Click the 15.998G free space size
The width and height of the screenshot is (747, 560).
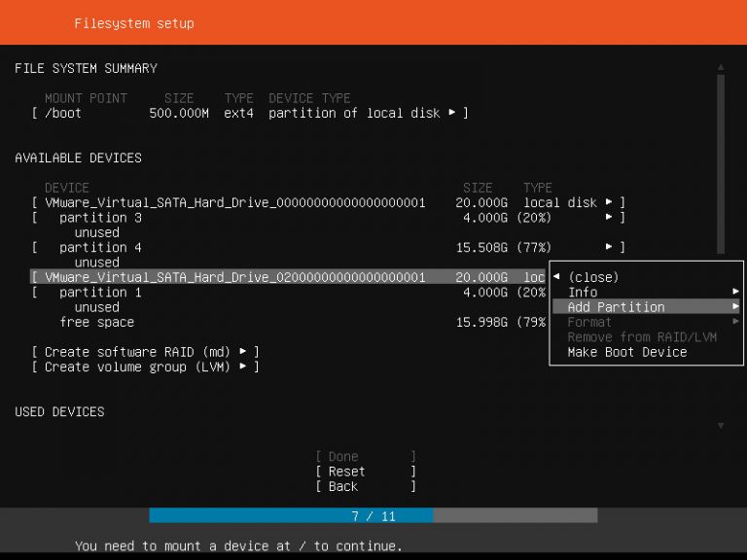(x=481, y=323)
